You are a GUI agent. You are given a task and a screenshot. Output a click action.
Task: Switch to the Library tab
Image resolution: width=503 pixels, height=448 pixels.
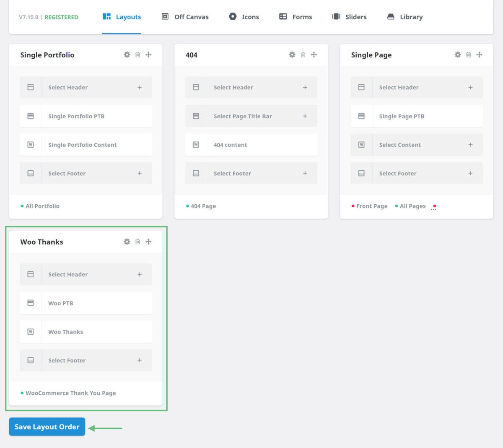click(x=404, y=17)
